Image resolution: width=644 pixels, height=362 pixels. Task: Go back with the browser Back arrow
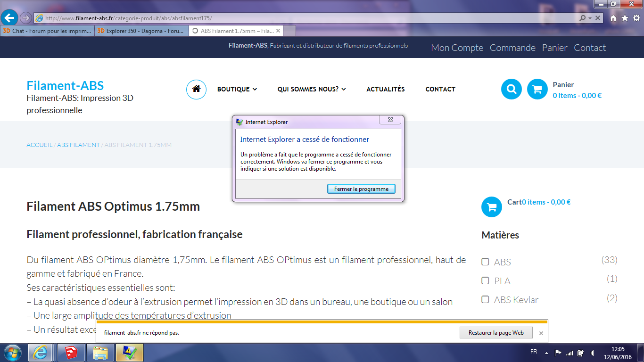[10, 18]
